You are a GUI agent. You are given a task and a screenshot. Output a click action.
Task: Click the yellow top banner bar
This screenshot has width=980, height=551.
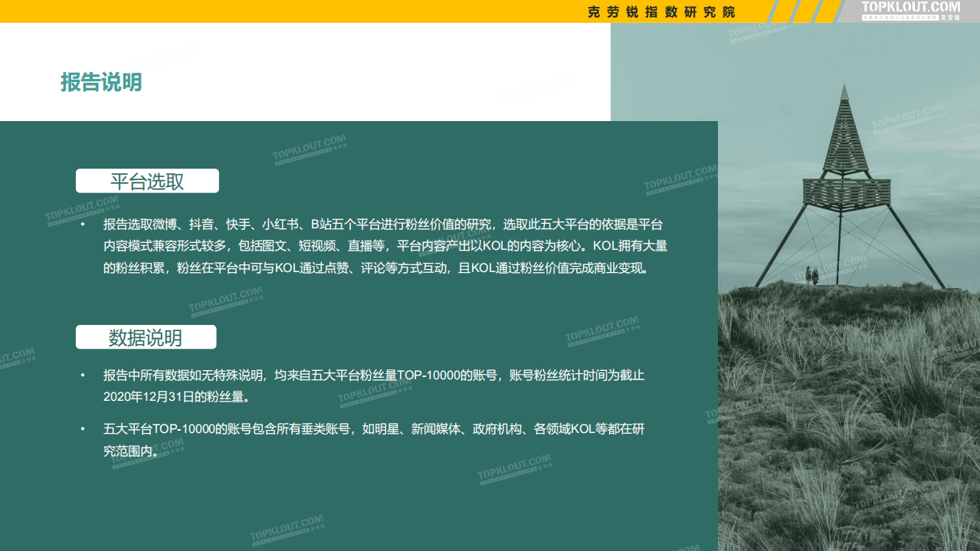click(306, 11)
